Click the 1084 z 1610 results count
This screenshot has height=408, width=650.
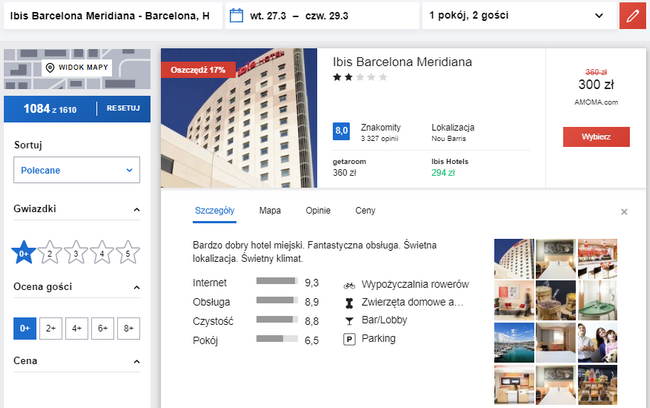(50, 109)
